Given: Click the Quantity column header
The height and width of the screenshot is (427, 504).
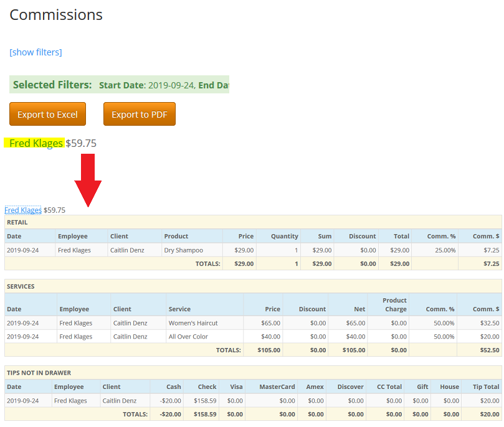Looking at the screenshot, I should click(x=286, y=237).
